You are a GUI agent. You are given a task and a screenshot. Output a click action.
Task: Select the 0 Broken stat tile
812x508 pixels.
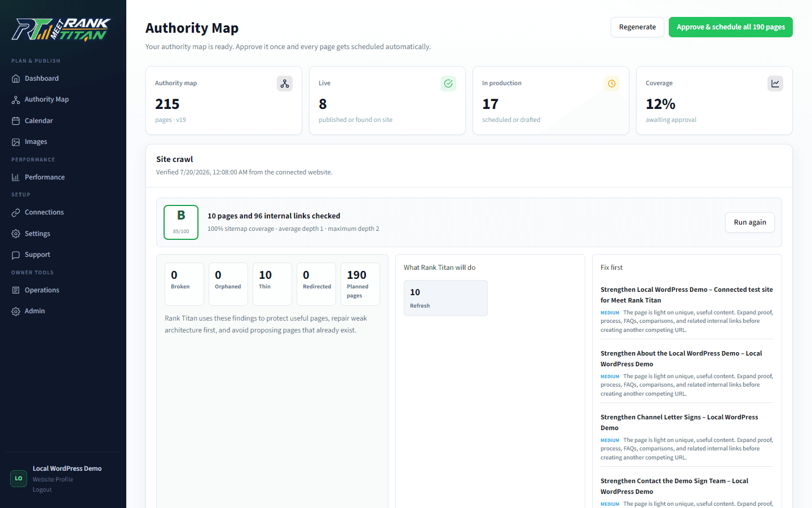tap(184, 284)
